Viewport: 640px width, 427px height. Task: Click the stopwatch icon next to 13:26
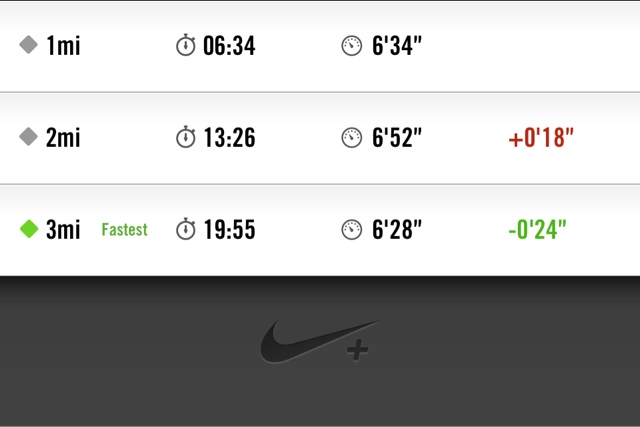tap(186, 137)
